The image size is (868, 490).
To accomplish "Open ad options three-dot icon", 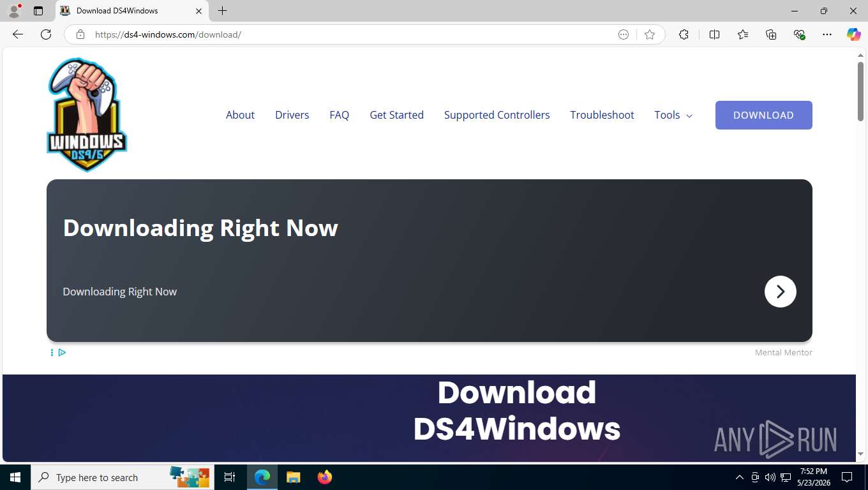I will click(x=52, y=352).
